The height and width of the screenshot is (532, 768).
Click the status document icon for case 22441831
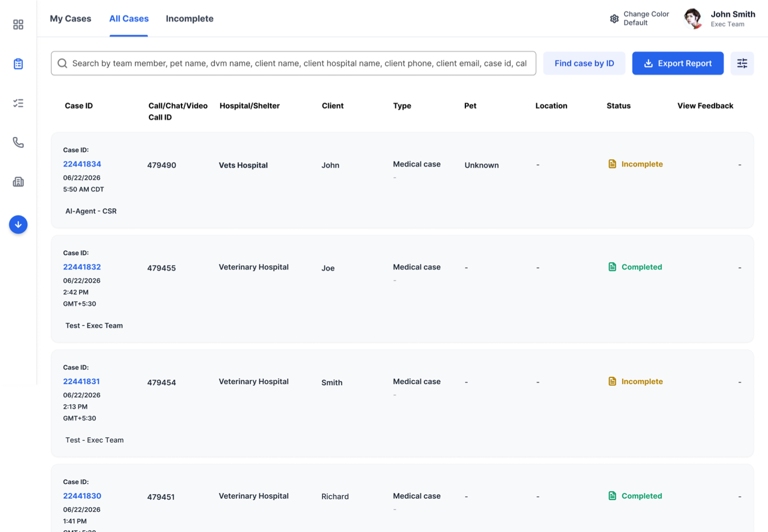[612, 381]
